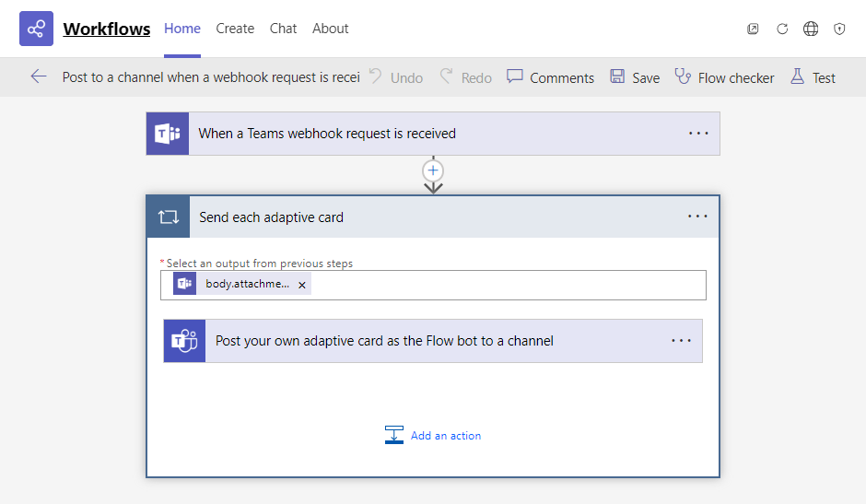Expand the Teams webhook request trigger card
This screenshot has width=866, height=504.
pyautogui.click(x=433, y=134)
